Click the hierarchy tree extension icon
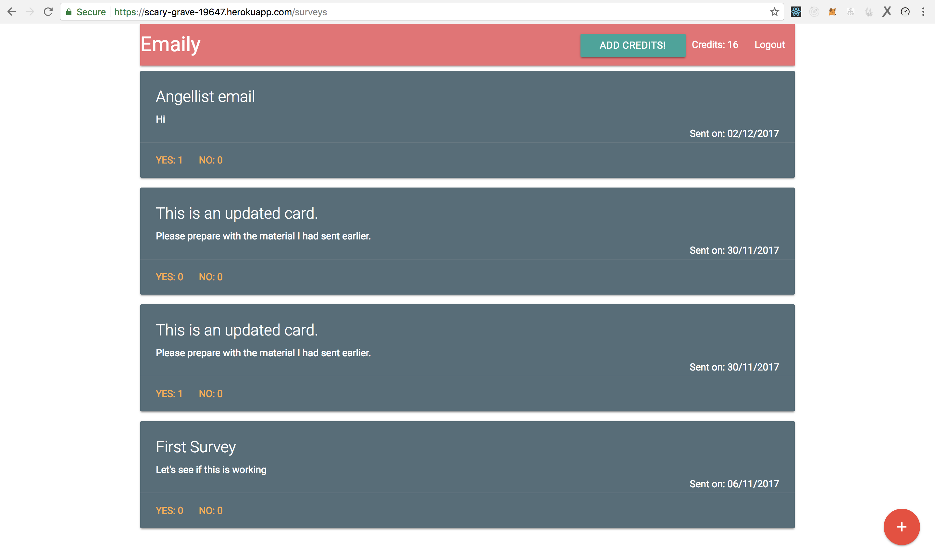The height and width of the screenshot is (560, 935). 851,12
